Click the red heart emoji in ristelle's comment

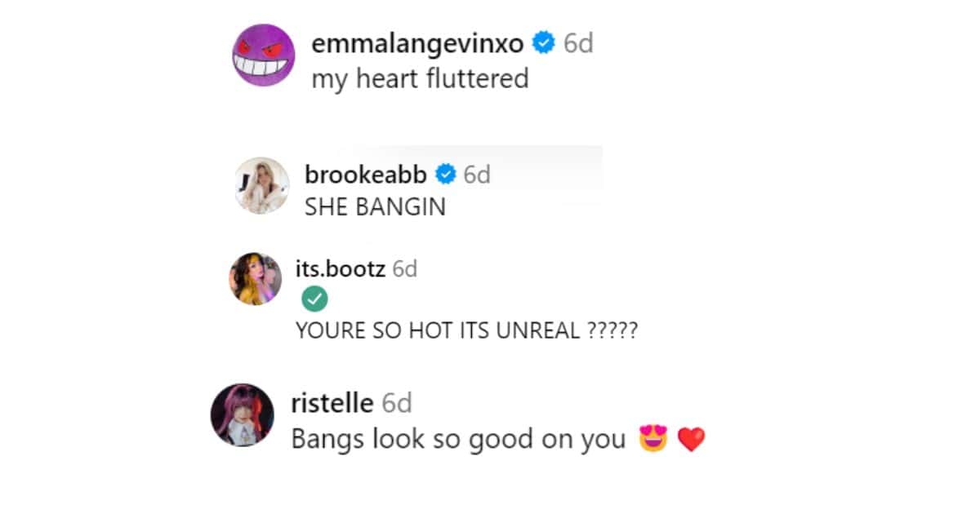pyautogui.click(x=691, y=441)
